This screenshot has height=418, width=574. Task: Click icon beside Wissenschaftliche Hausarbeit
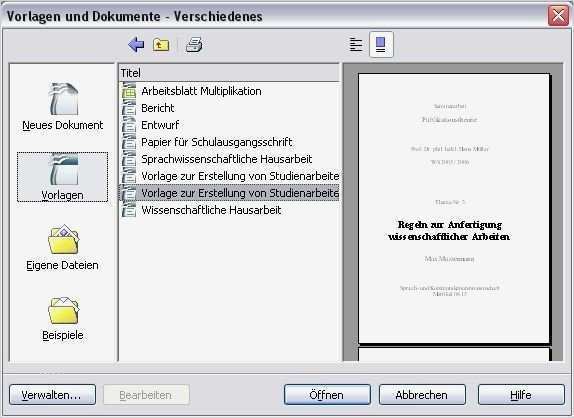128,210
